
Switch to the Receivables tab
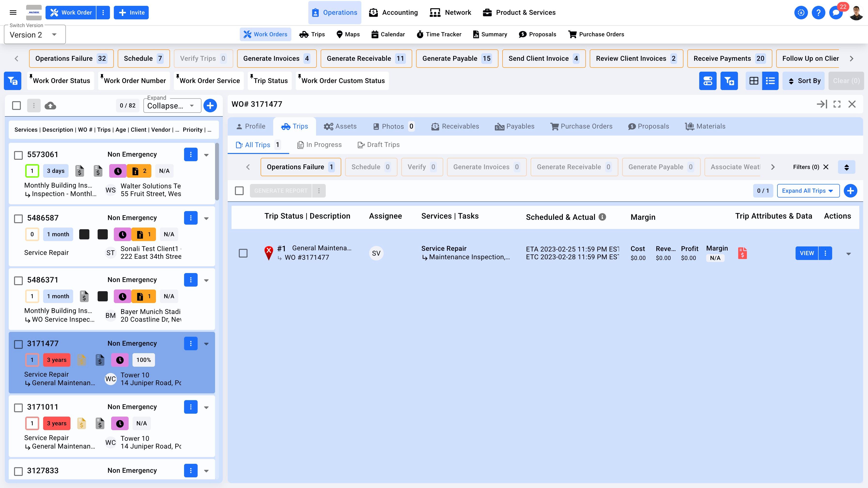click(x=455, y=126)
